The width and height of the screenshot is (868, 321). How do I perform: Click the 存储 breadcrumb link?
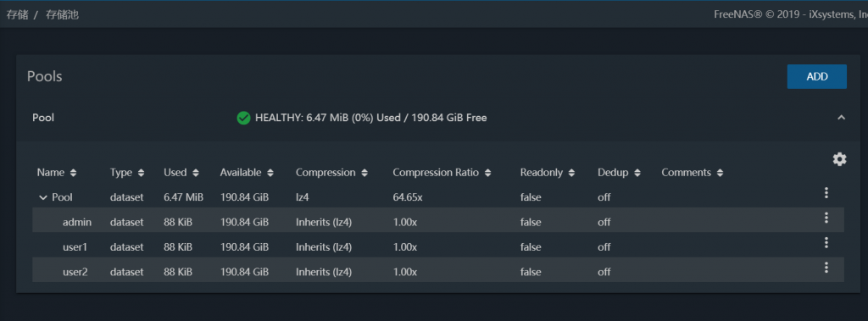17,15
